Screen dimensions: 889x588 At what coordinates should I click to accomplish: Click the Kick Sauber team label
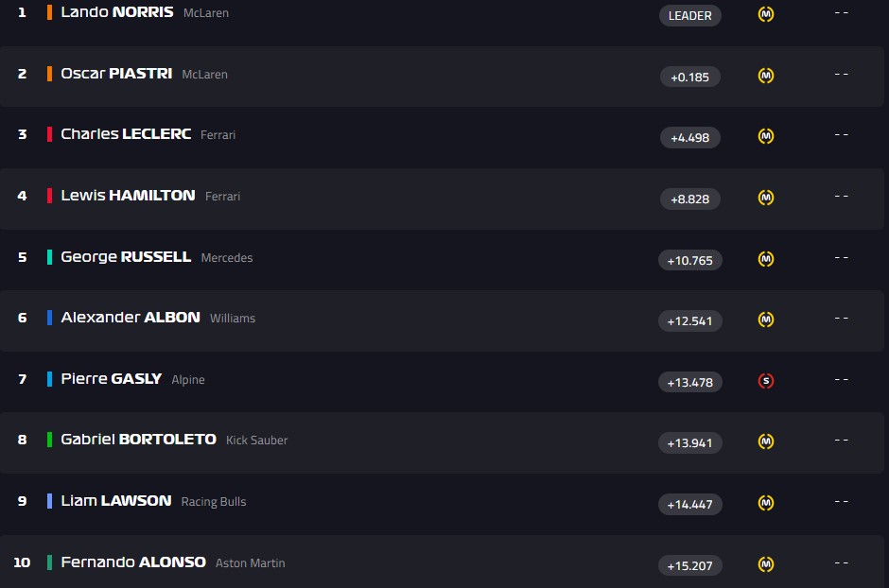click(256, 441)
